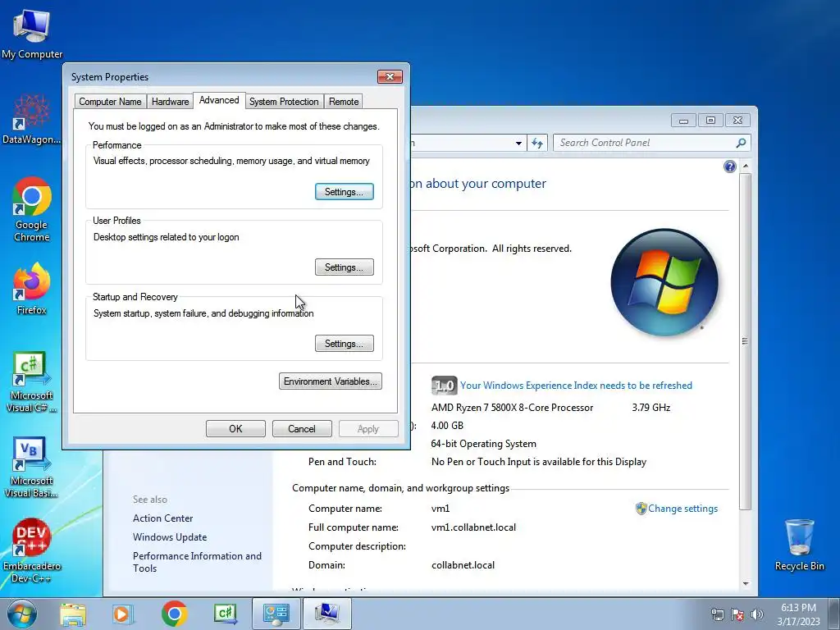
Task: Click the 'vm1.collabnet.local' full computer name
Action: [473, 527]
